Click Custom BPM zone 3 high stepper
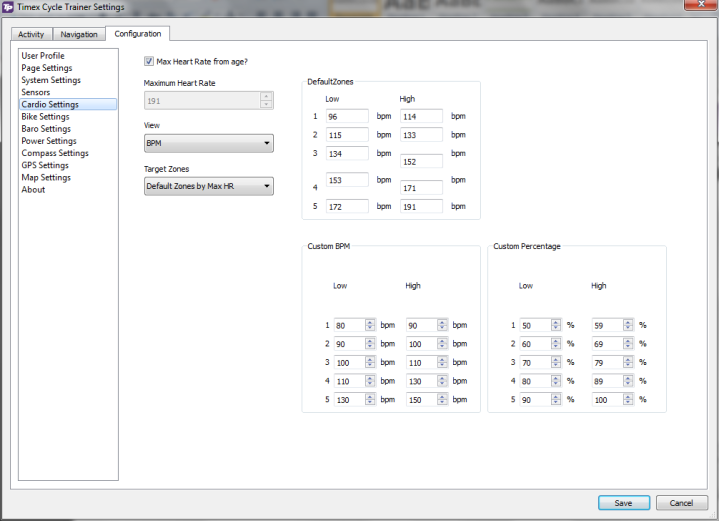719x521 pixels. [442, 362]
